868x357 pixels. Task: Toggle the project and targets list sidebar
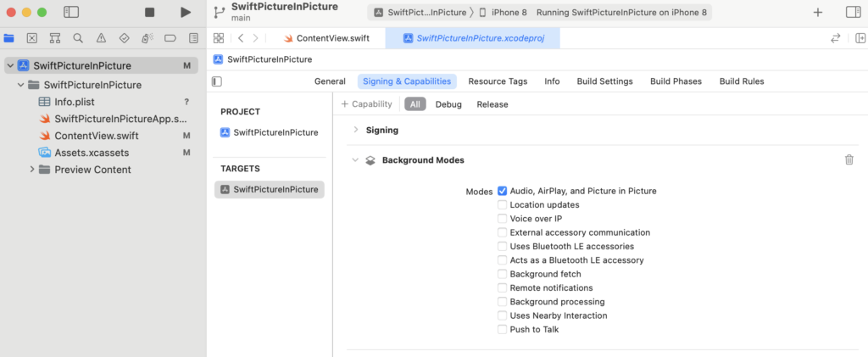click(x=217, y=81)
